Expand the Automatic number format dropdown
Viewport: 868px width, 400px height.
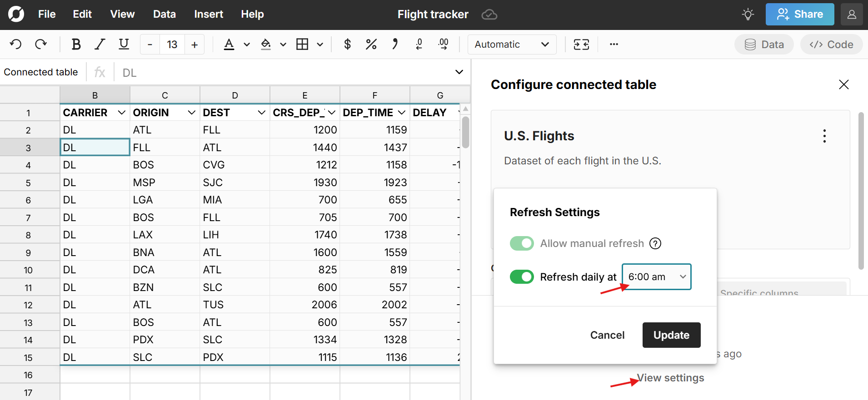click(512, 44)
